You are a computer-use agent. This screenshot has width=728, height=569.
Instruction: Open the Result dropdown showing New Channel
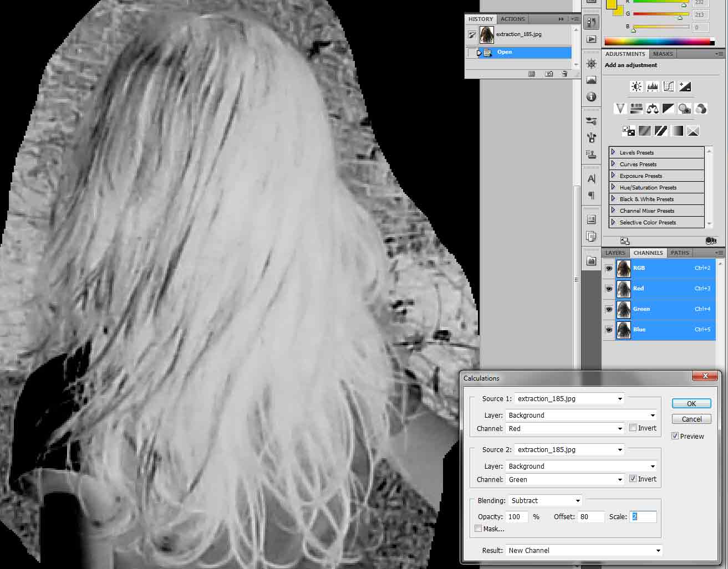[x=584, y=550]
